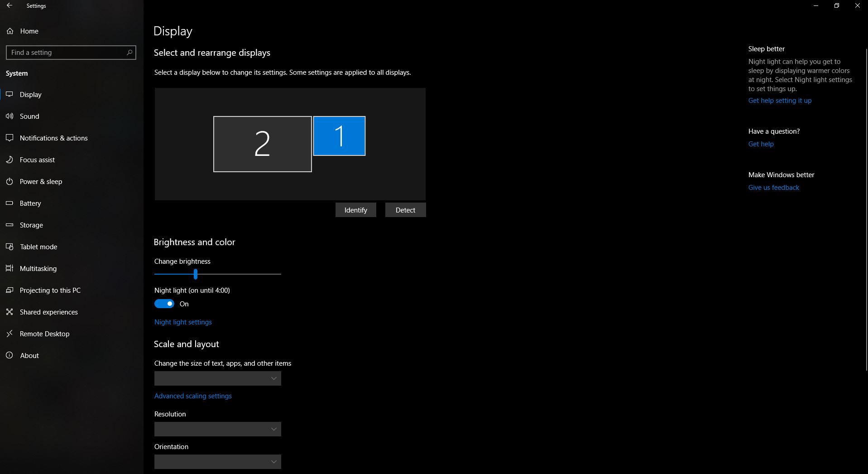Open Night light settings link
Screen dimensions: 868x474
click(183, 322)
